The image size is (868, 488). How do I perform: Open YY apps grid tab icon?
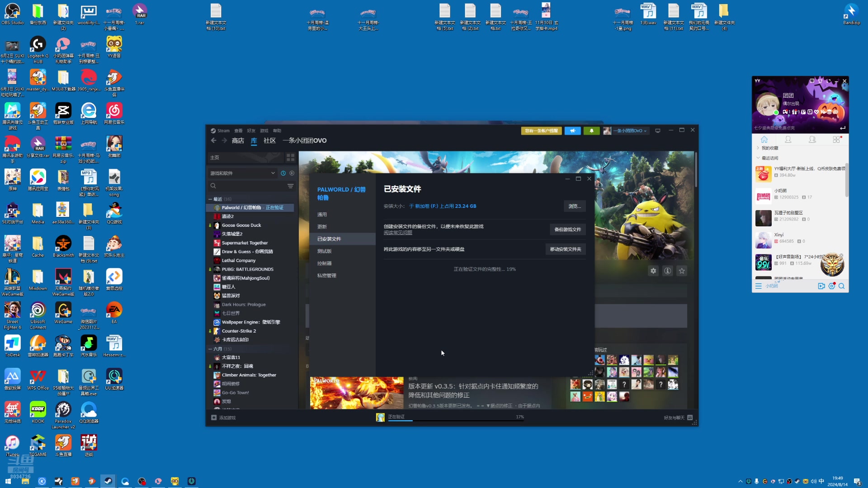click(x=836, y=139)
